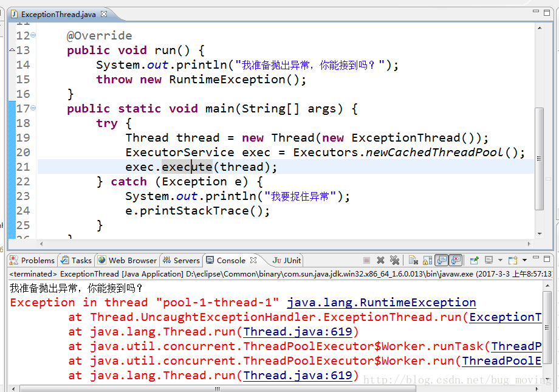Maximize the editor area
559x392 pixels.
click(x=547, y=13)
